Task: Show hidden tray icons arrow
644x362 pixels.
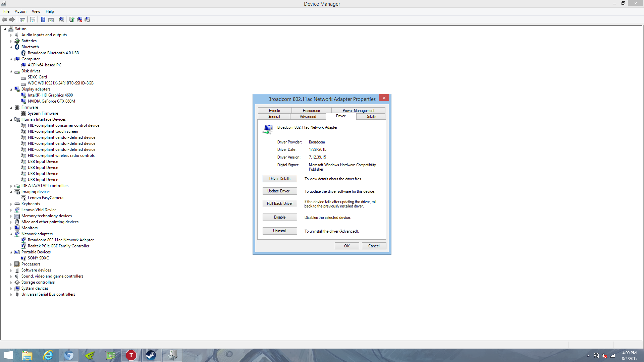Action: [x=588, y=356]
